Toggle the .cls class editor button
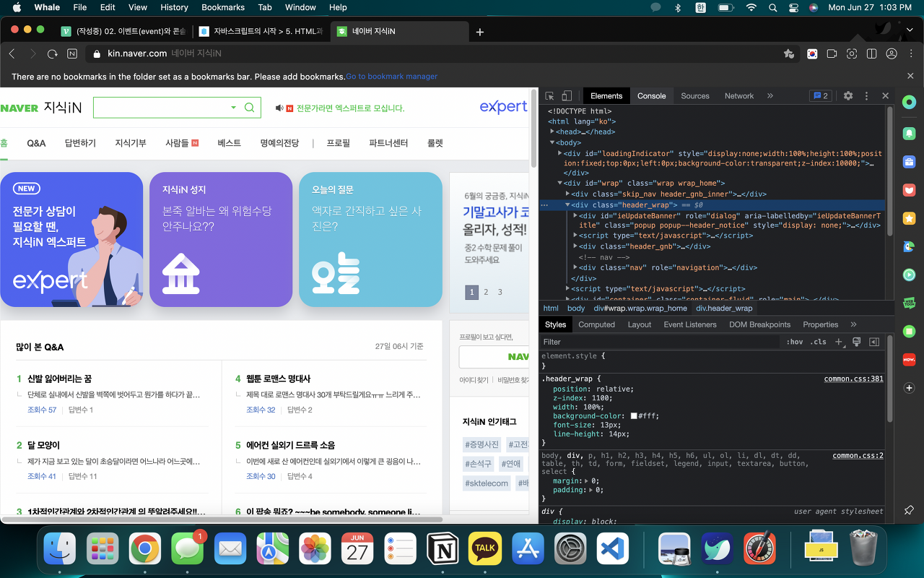This screenshot has width=924, height=578. 818,342
